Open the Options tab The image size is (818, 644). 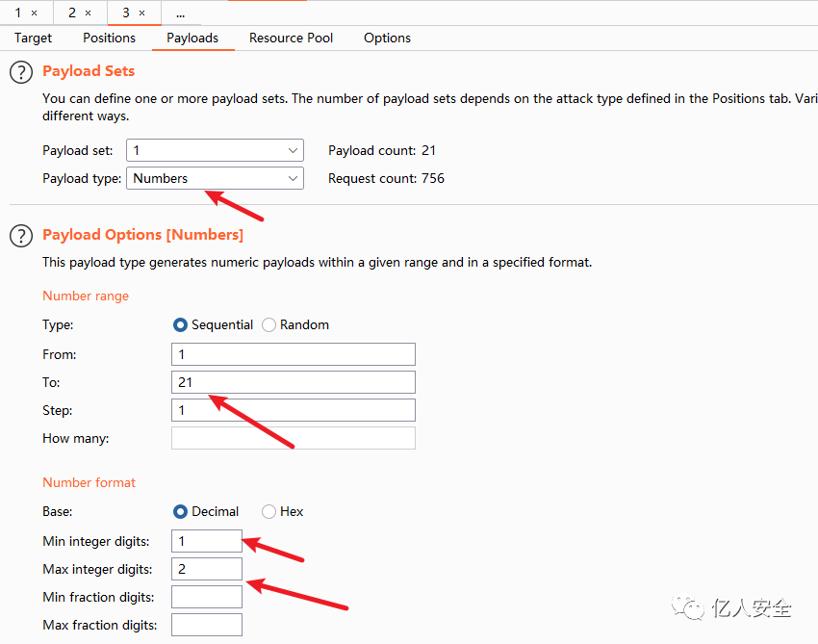[x=387, y=39]
